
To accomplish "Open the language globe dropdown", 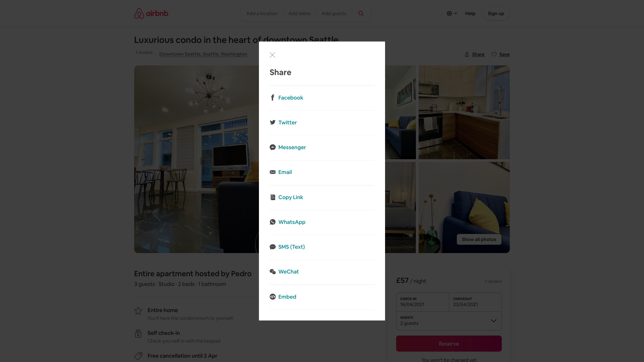I will [x=452, y=13].
